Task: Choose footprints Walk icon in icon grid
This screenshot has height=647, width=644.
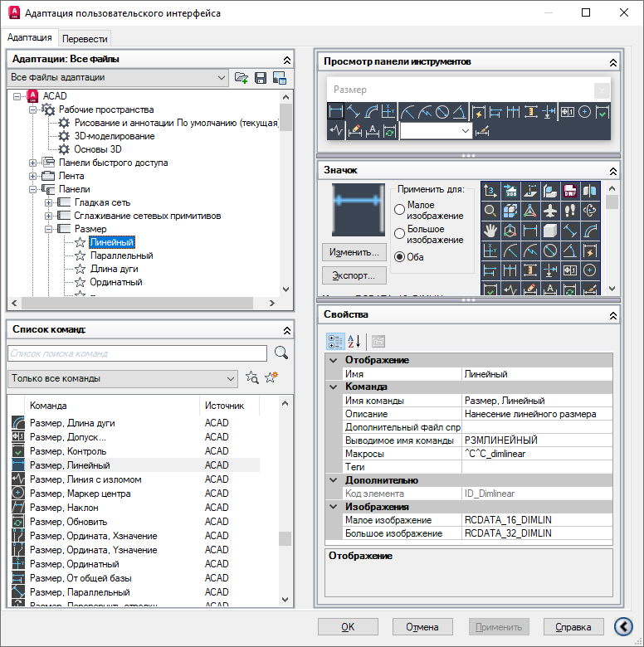Action: click(x=570, y=211)
